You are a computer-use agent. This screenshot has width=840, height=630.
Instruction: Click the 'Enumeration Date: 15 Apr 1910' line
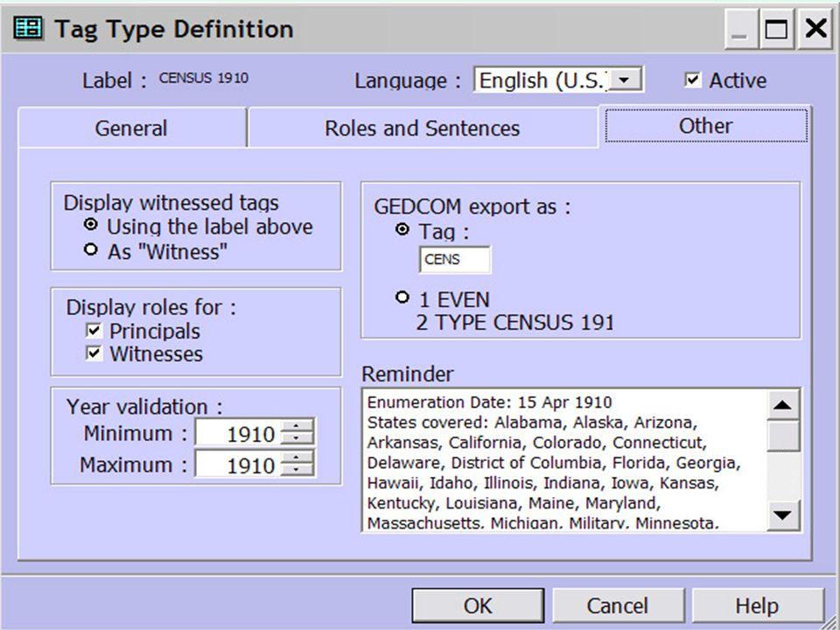[490, 402]
